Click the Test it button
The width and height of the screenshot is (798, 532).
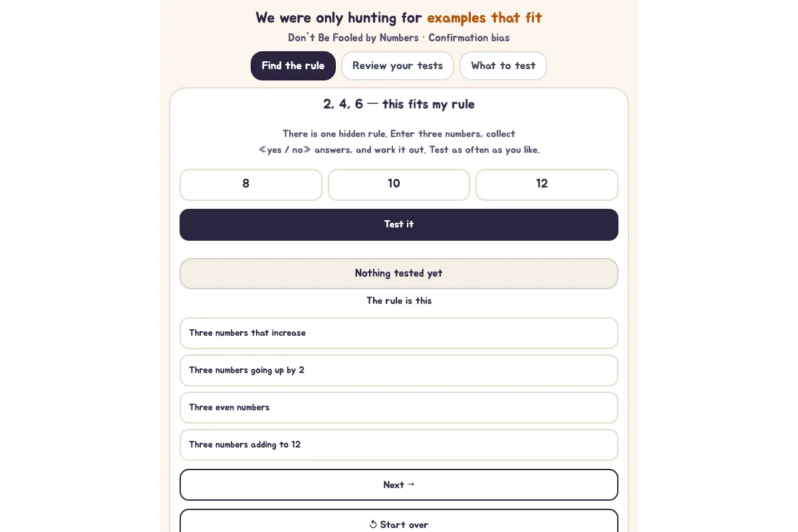point(399,225)
